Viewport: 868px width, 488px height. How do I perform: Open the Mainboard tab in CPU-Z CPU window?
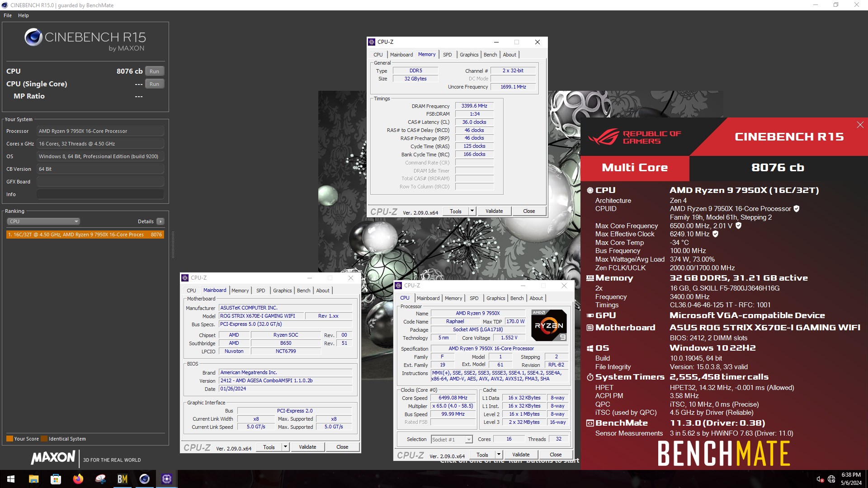point(428,298)
